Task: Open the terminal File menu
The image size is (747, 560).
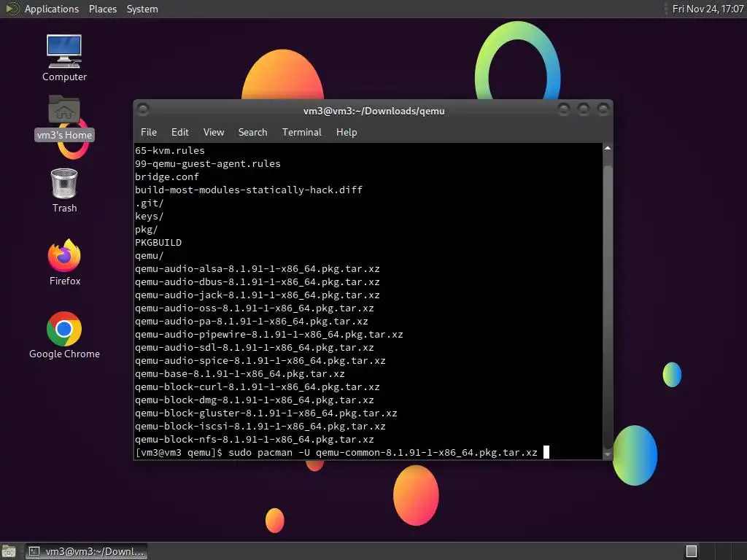Action: point(149,133)
